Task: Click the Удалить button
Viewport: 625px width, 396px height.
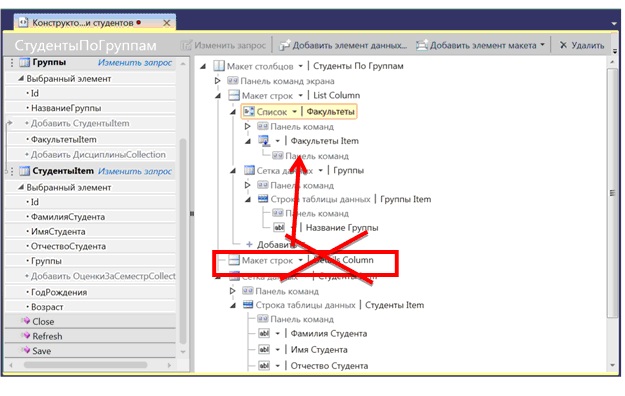Action: [582, 45]
